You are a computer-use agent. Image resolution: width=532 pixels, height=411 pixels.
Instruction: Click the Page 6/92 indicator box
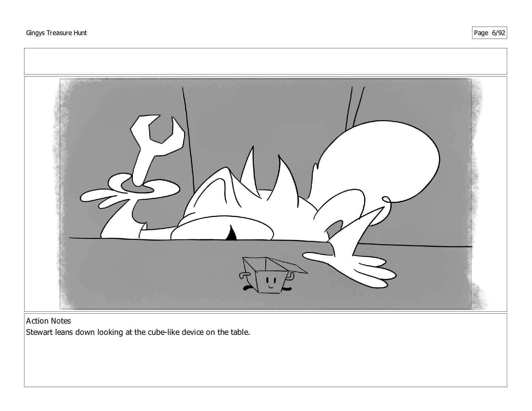[489, 33]
